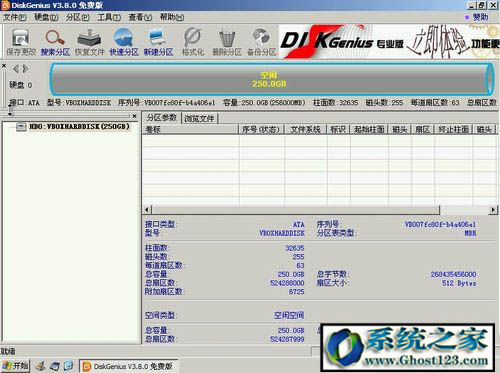
Task: Click the 删除分区 delete partition icon
Action: click(x=227, y=42)
